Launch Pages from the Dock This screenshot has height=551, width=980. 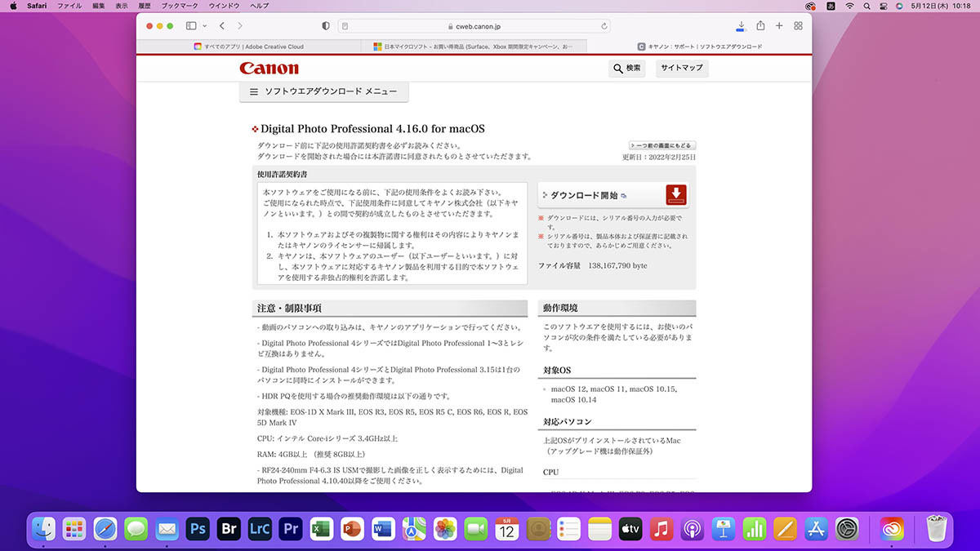coord(786,529)
